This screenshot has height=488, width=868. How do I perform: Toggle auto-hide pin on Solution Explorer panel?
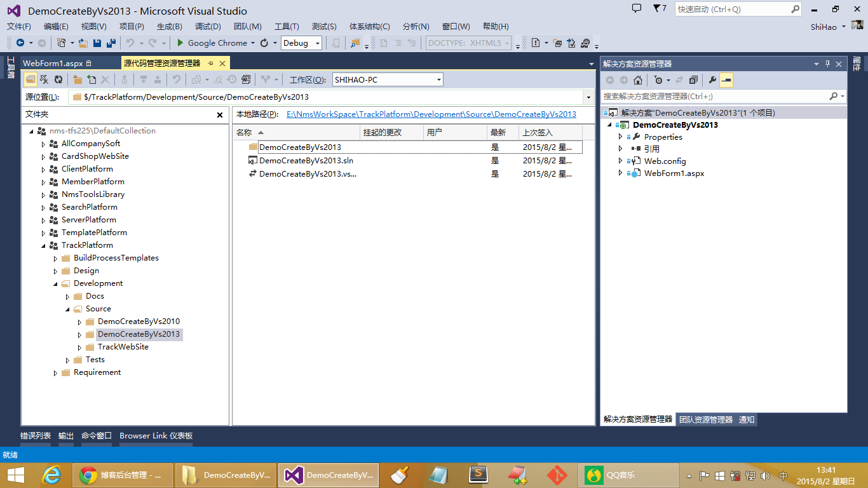pos(828,64)
